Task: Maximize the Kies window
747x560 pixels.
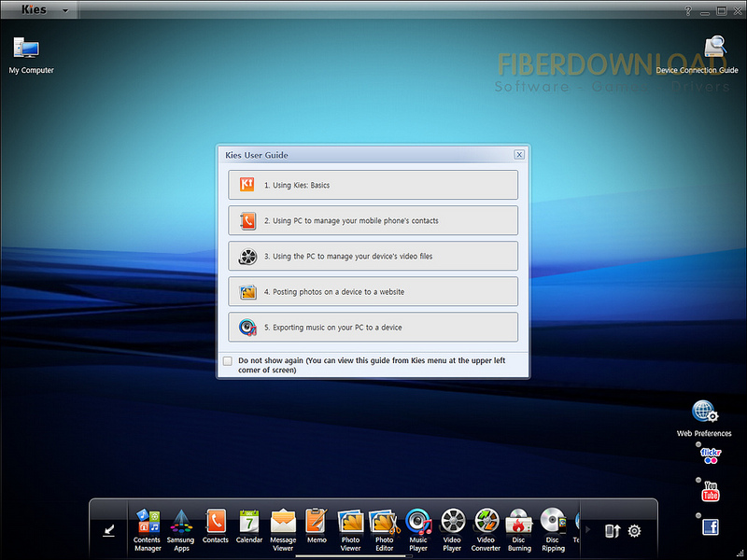Action: pyautogui.click(x=722, y=10)
